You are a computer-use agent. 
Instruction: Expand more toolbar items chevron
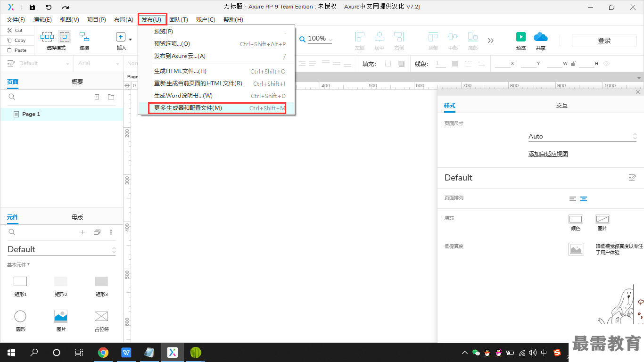491,41
